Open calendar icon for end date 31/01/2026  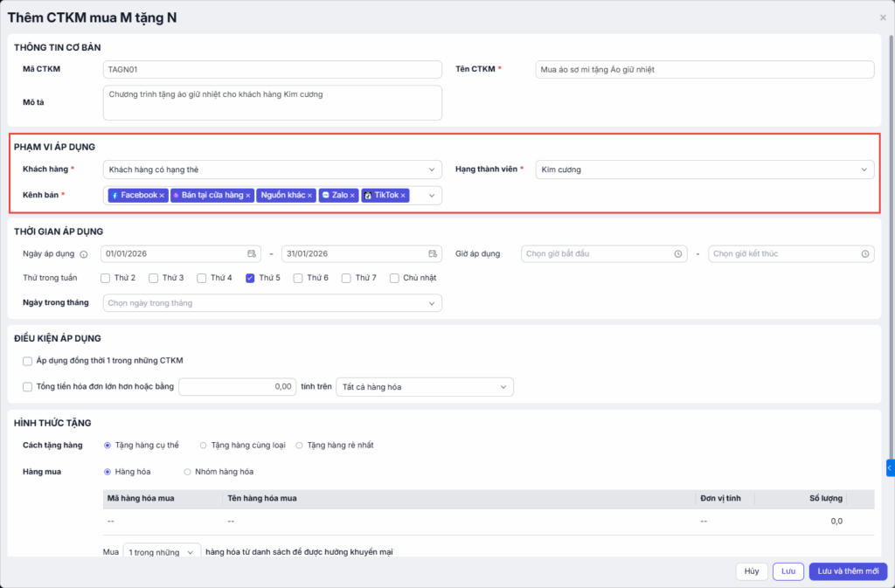[x=432, y=254]
